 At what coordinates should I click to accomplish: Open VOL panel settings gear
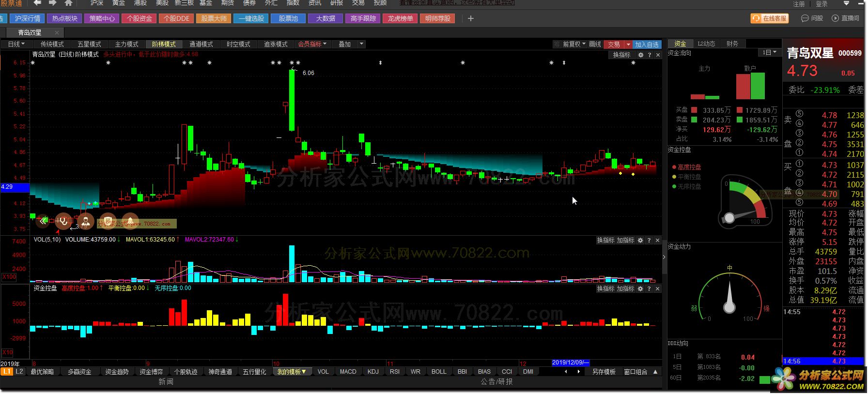tap(640, 240)
